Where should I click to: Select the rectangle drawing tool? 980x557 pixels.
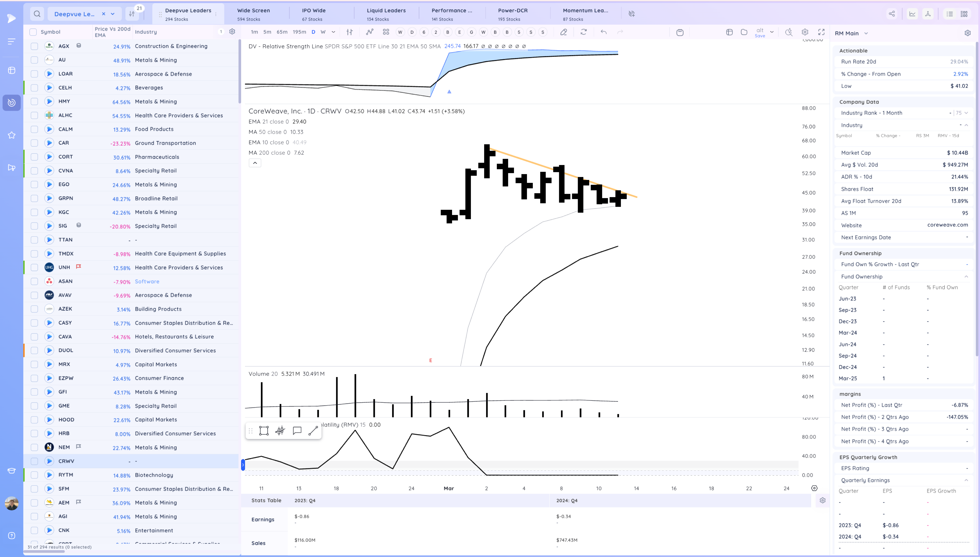point(264,431)
